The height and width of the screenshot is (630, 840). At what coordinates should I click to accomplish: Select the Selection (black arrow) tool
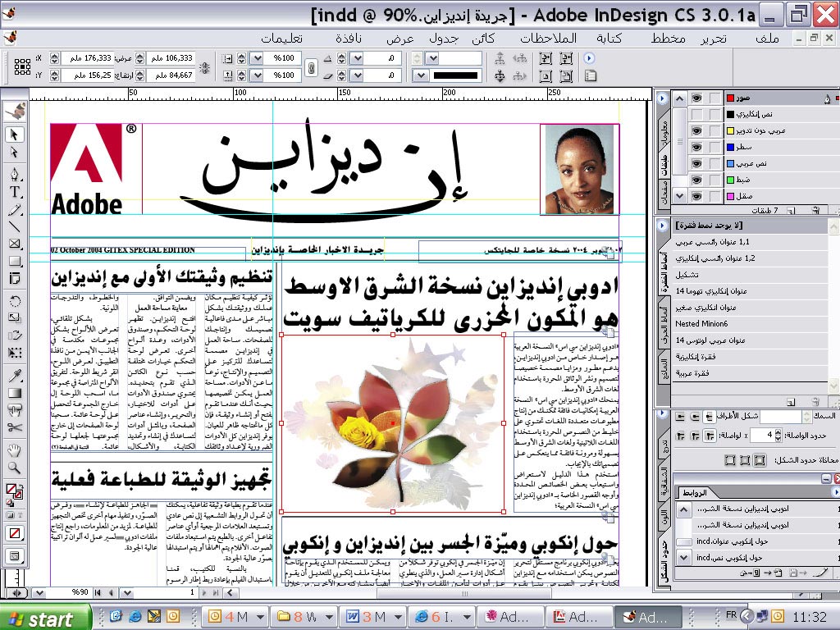point(15,135)
